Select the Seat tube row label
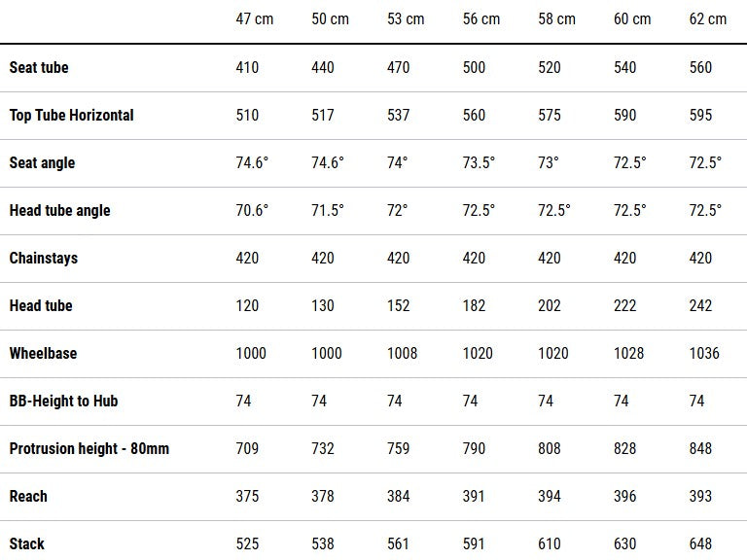This screenshot has height=560, width=747. click(39, 67)
